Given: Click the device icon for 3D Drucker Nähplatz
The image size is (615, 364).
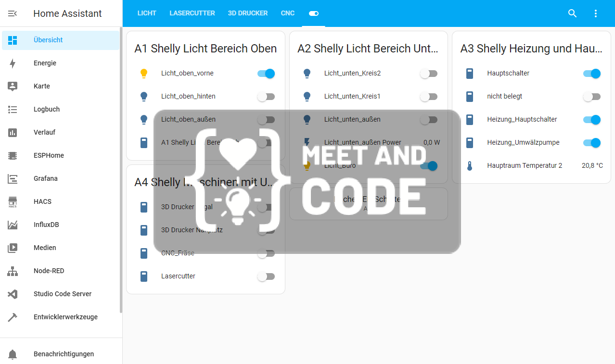Looking at the screenshot, I should pos(143,230).
